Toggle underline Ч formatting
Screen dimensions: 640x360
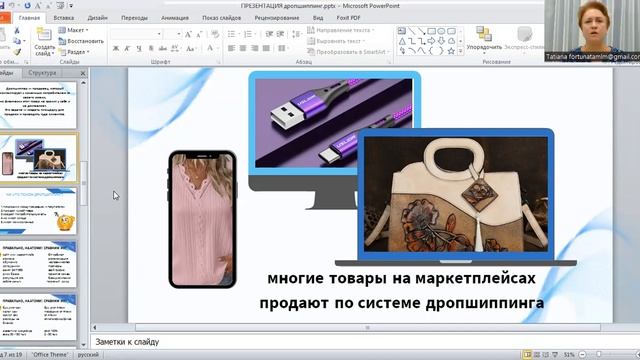click(x=139, y=49)
